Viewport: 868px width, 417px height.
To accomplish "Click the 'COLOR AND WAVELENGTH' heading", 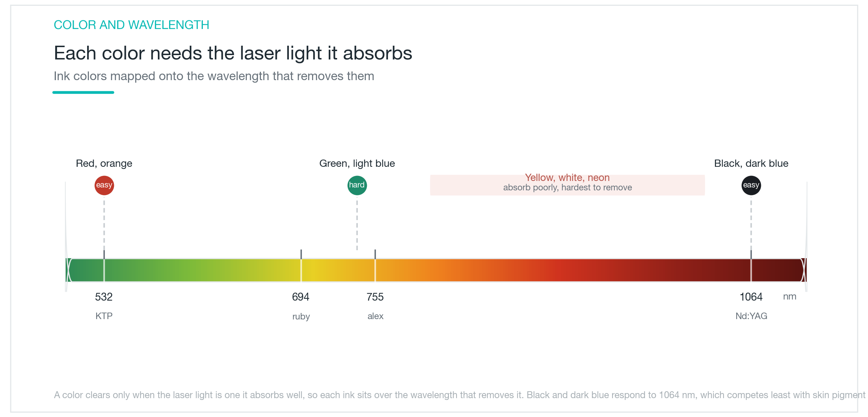I will tap(131, 25).
